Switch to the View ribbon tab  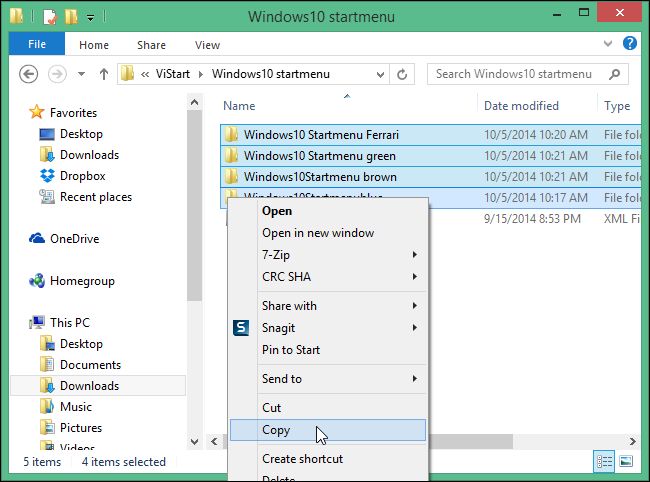pyautogui.click(x=207, y=45)
